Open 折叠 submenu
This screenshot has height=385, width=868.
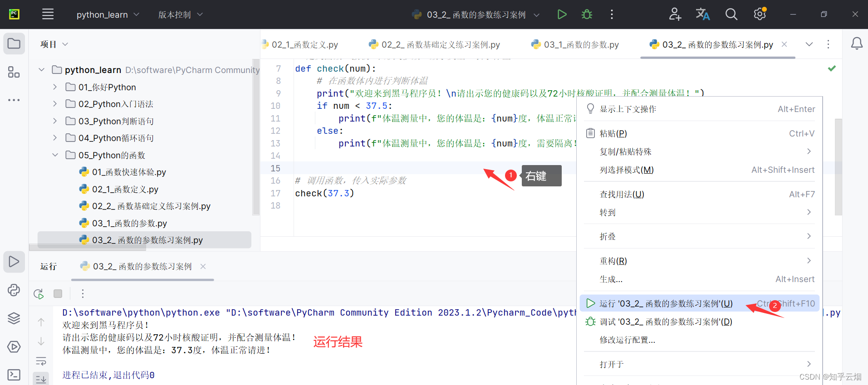[699, 236]
